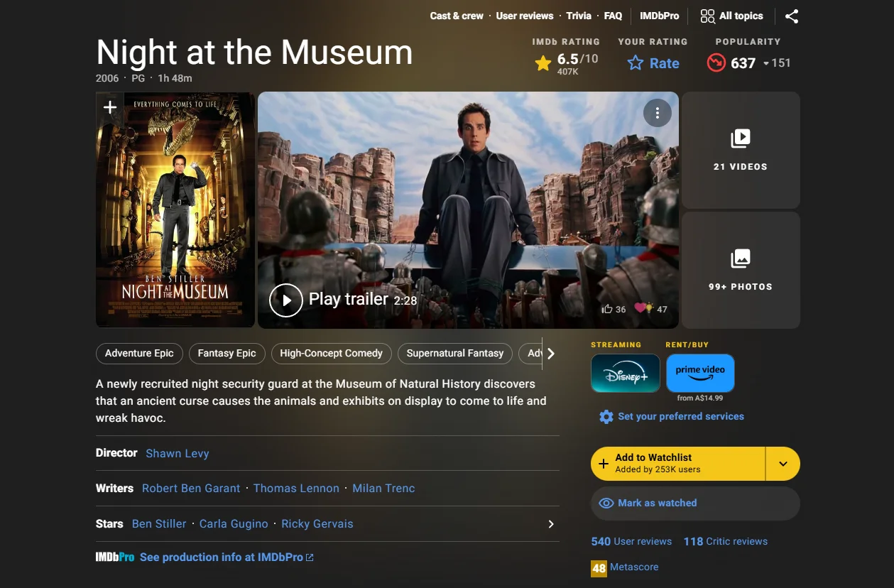Click the red popularity trend icon
This screenshot has height=588, width=894.
point(716,62)
